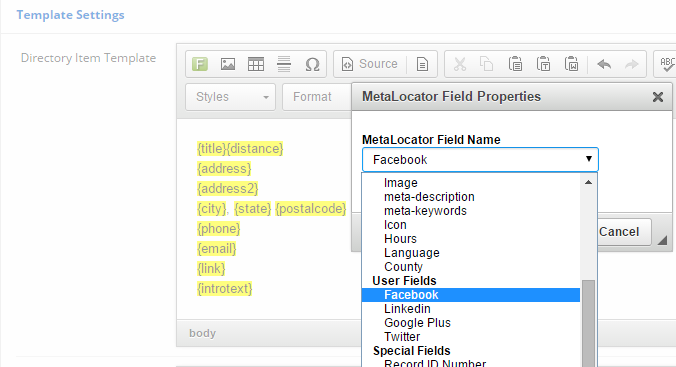Image resolution: width=676 pixels, height=367 pixels.
Task: Undo the last edit
Action: [604, 64]
